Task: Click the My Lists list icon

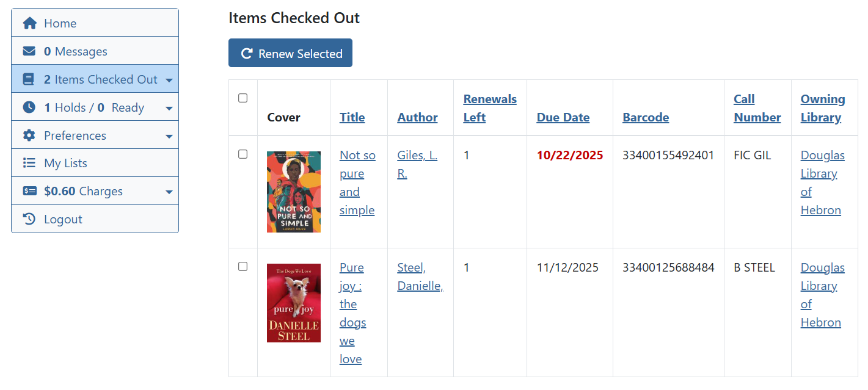Action: pos(29,163)
